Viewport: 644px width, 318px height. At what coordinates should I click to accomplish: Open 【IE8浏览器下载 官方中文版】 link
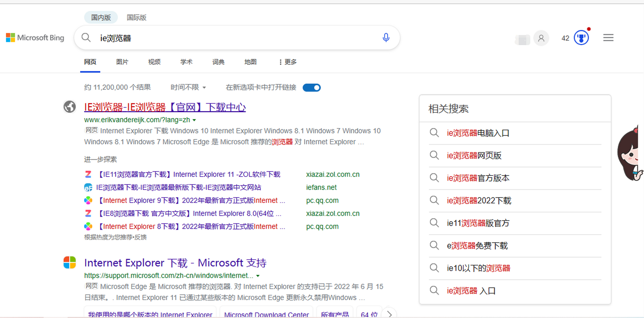click(189, 213)
